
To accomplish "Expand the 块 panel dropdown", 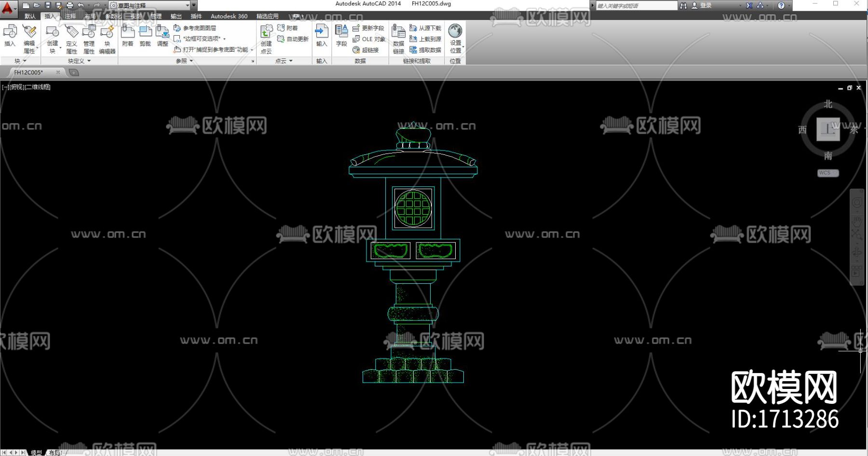I will [x=20, y=61].
